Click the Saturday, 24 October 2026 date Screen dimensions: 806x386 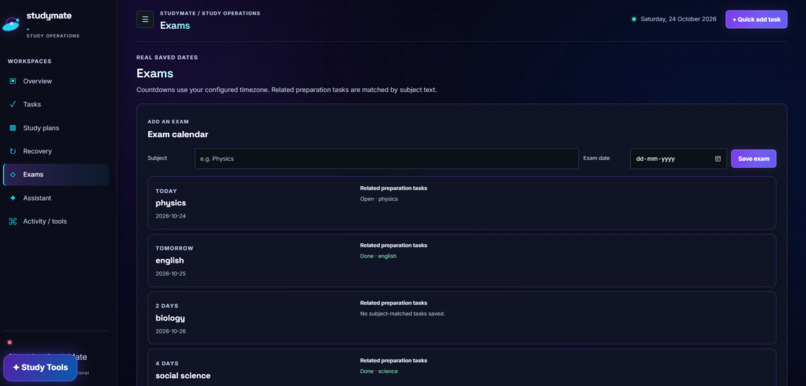[x=678, y=19]
